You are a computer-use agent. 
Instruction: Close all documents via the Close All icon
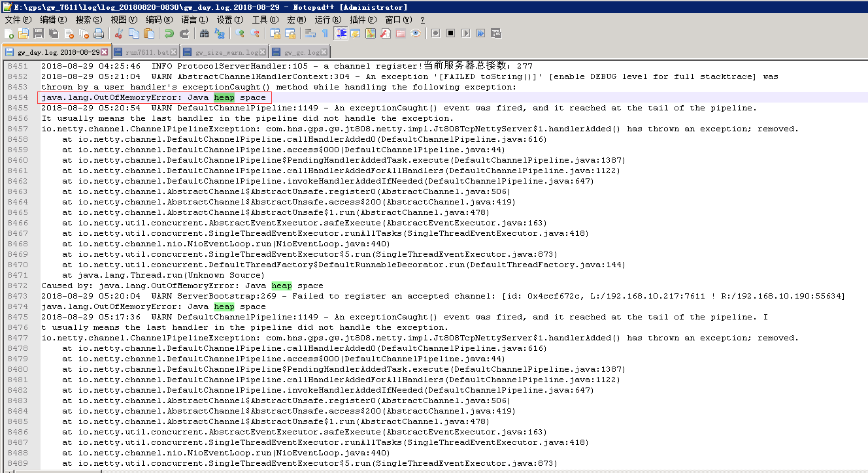(x=84, y=33)
